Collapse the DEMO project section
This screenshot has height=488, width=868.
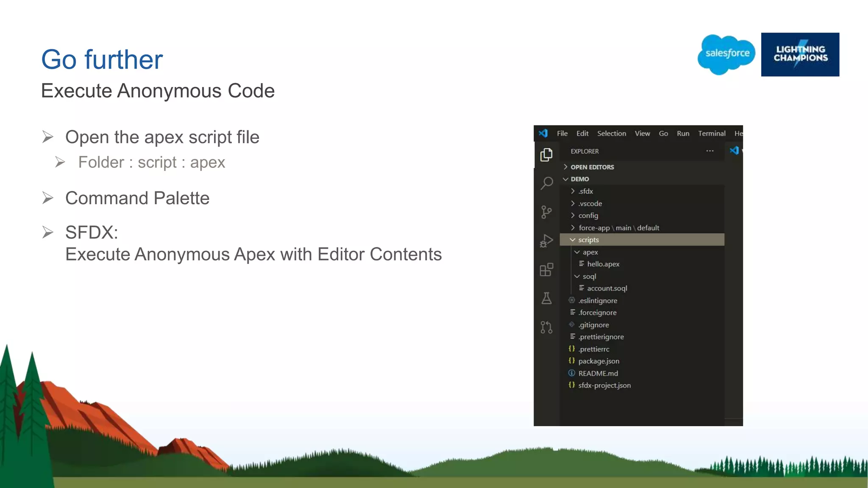tap(642, 179)
